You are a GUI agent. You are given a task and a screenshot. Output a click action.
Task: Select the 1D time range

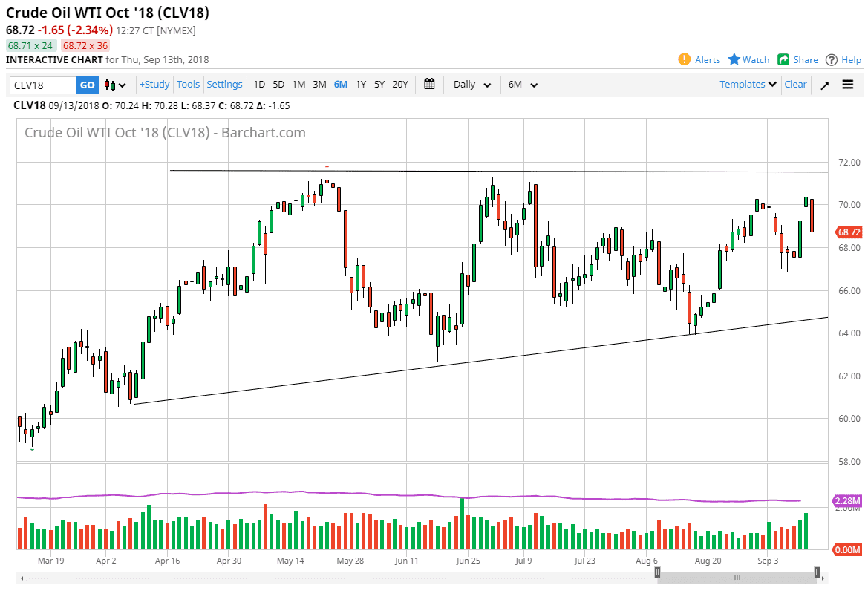tap(259, 85)
